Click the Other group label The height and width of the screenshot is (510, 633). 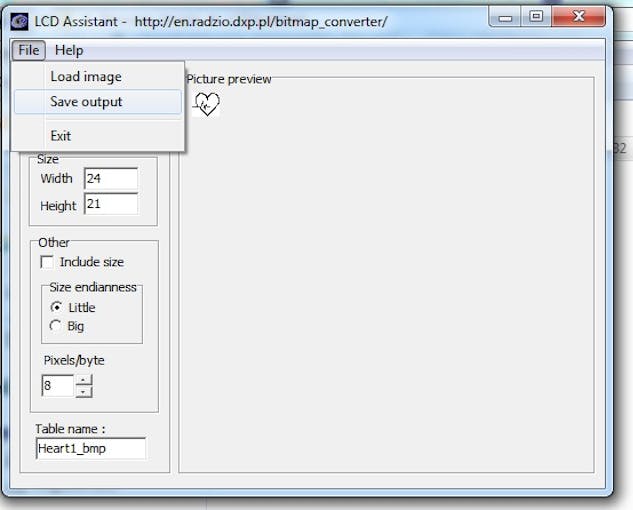pos(54,242)
